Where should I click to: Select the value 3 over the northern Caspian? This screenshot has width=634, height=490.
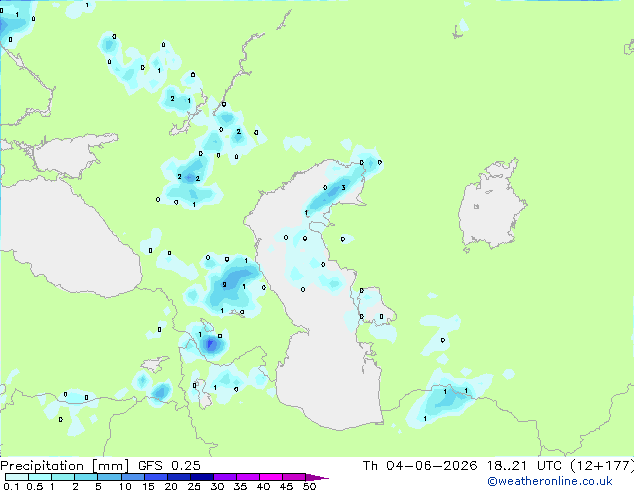(x=343, y=188)
